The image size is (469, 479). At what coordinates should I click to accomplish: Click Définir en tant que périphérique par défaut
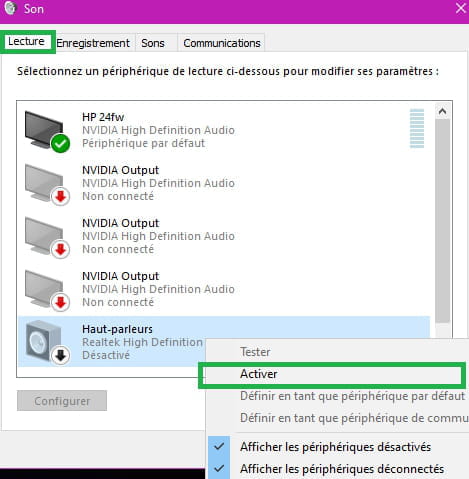352,396
